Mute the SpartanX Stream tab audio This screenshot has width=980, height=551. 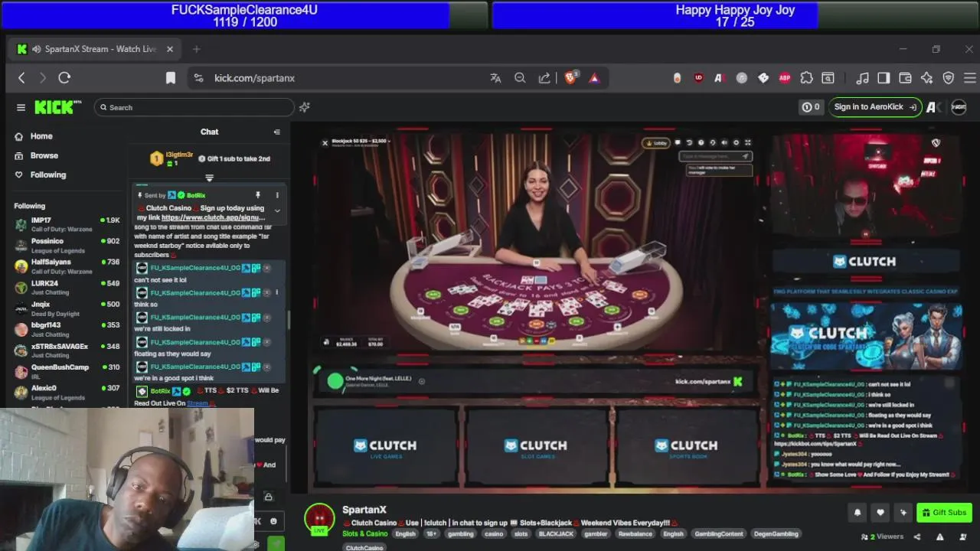(36, 49)
